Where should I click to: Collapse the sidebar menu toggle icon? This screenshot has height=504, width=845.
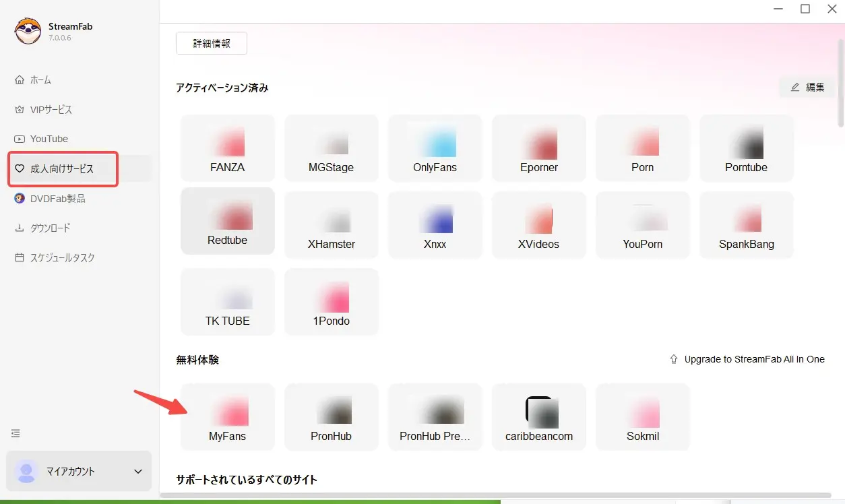[x=15, y=433]
